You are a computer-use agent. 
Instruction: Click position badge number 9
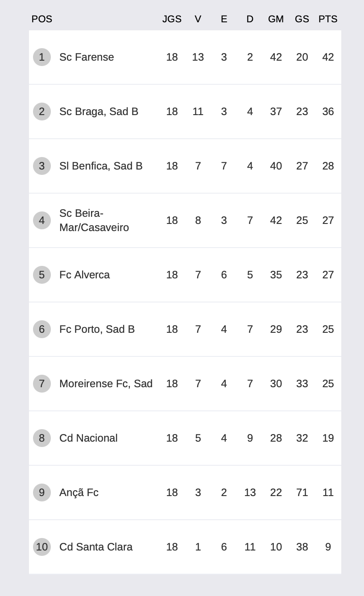click(42, 493)
